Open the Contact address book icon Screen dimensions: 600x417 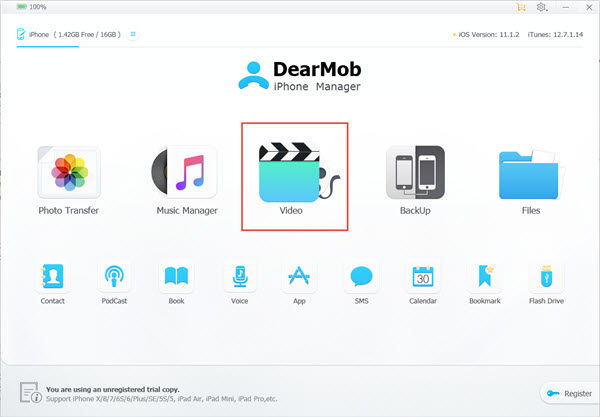52,275
